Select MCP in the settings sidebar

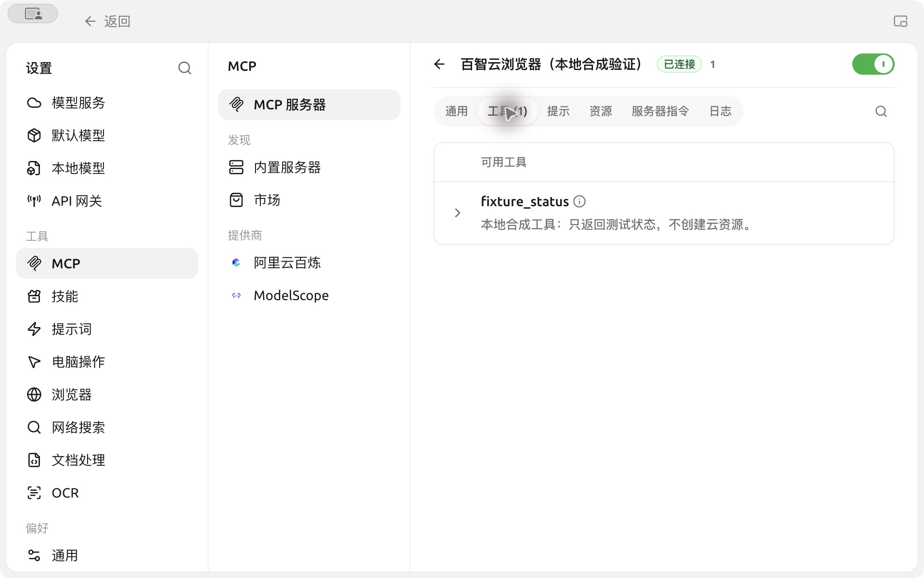[x=107, y=263]
